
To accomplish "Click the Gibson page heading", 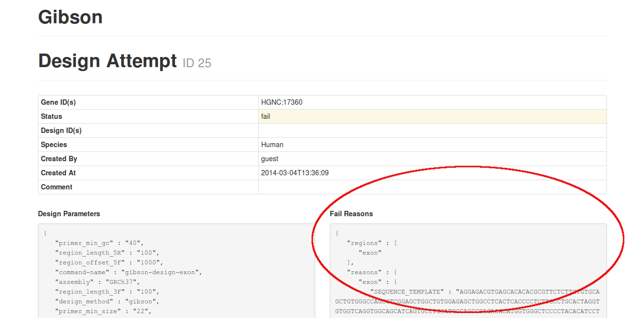I will pyautogui.click(x=70, y=17).
